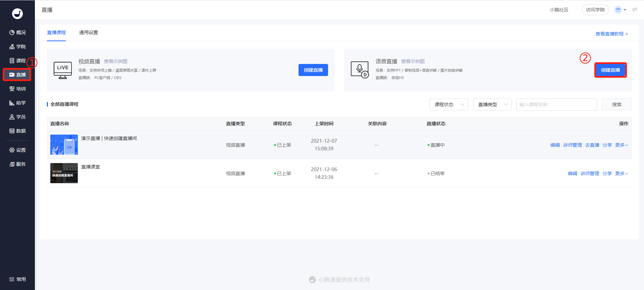Open the account avatar dropdown
This screenshot has width=644, height=290.
pyautogui.click(x=621, y=10)
